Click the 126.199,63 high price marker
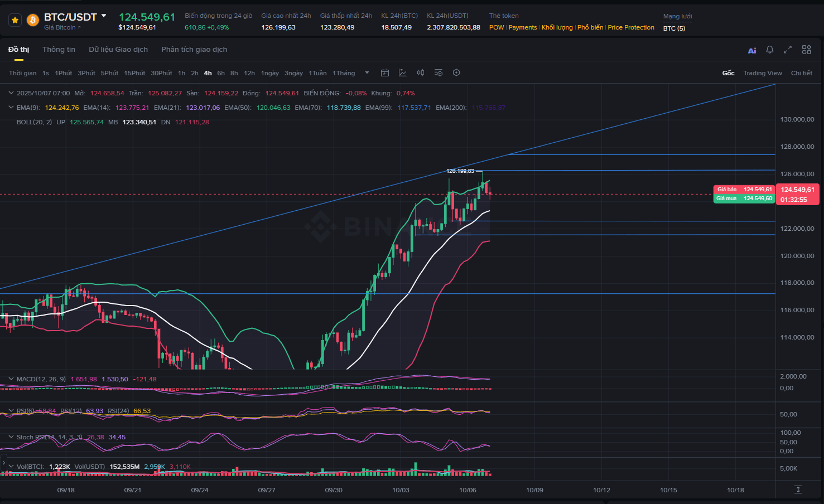 pos(460,171)
